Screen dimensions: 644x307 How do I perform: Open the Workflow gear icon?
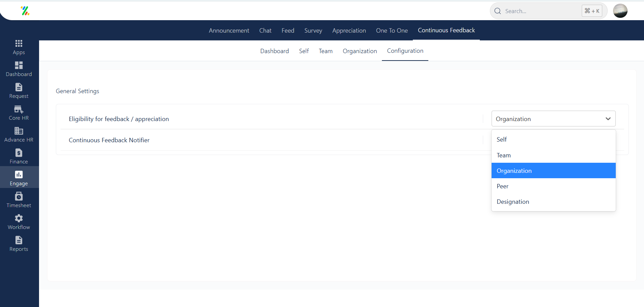pos(19,218)
